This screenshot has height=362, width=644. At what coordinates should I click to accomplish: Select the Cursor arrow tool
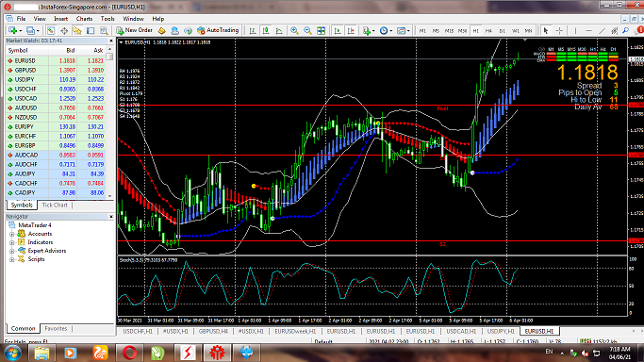click(546, 30)
